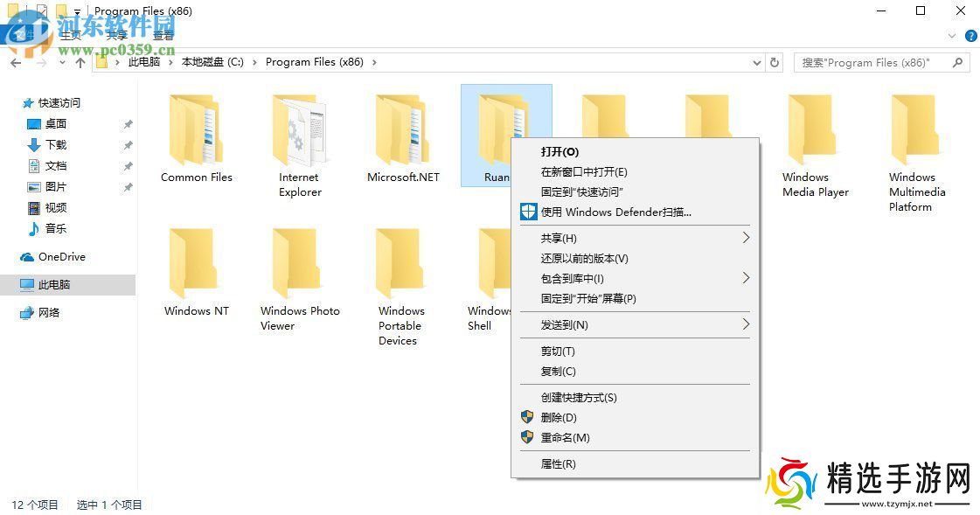The width and height of the screenshot is (980, 515).
Task: Choose 属性(R) from the context menu
Action: click(560, 464)
